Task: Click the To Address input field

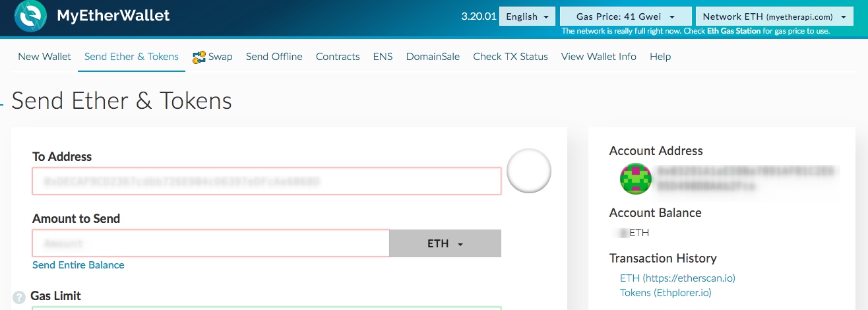Action: click(x=266, y=181)
